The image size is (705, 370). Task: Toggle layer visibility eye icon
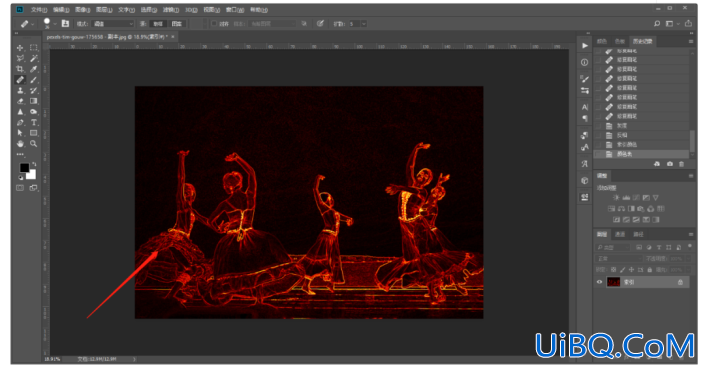pos(599,282)
